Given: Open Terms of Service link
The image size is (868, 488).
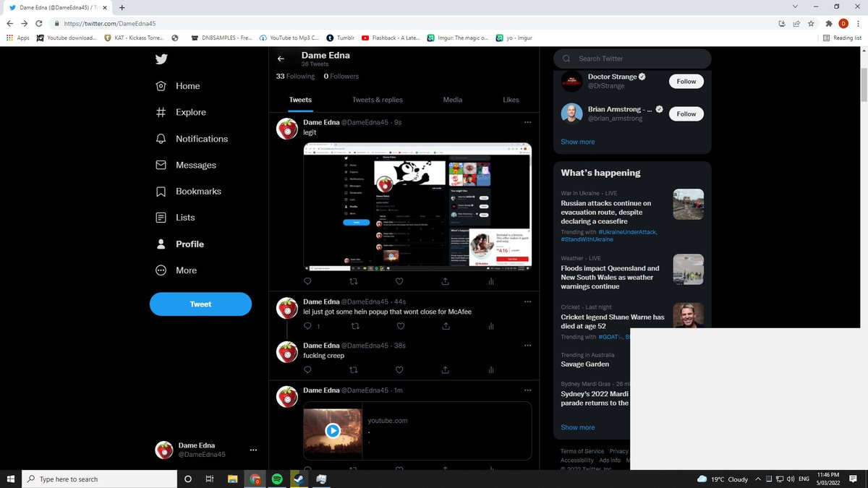Looking at the screenshot, I should [582, 451].
